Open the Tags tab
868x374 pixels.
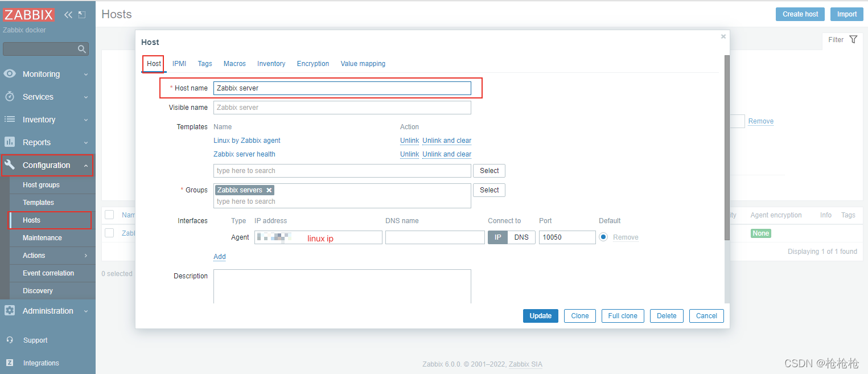click(205, 64)
